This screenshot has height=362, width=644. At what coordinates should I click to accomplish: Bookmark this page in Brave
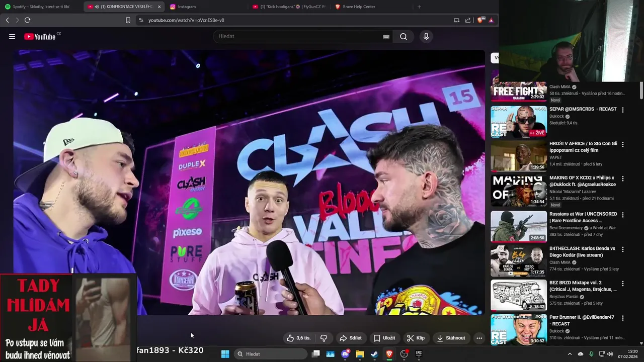128,20
